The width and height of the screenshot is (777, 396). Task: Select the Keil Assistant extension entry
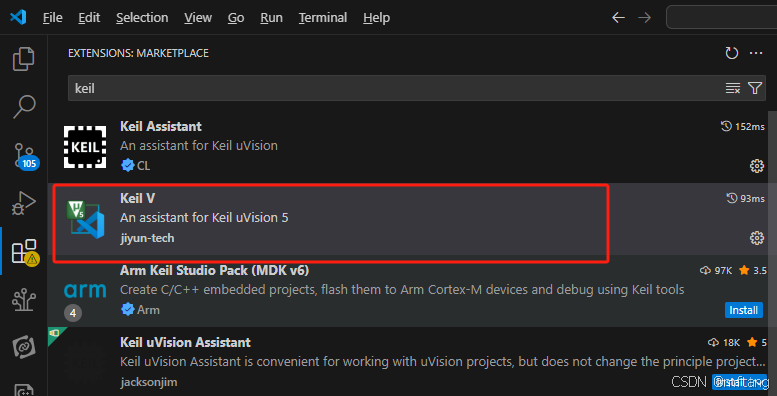408,146
